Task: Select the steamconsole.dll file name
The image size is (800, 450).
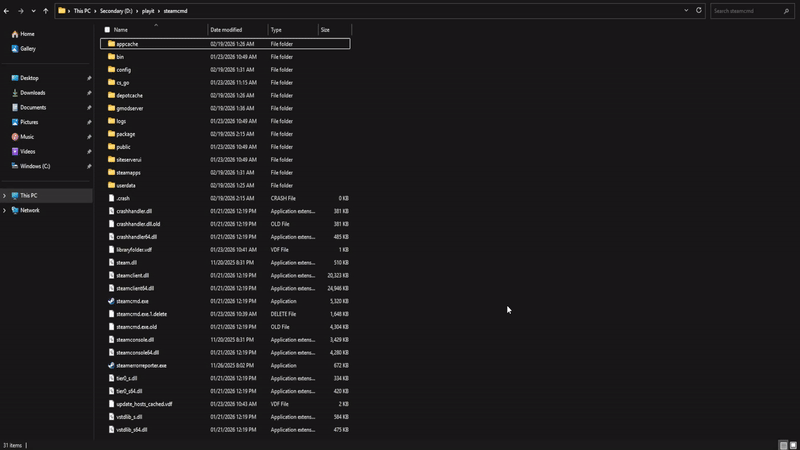Action: (135, 340)
